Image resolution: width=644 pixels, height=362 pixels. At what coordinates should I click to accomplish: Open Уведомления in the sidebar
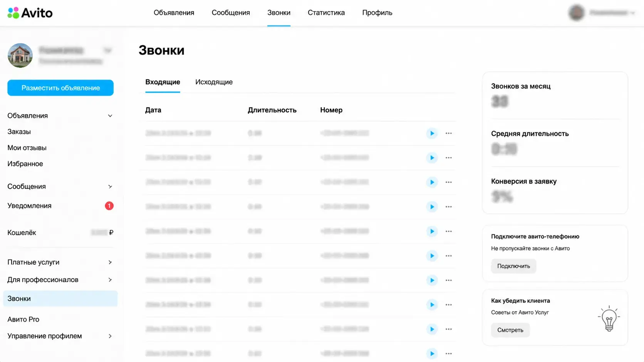click(x=29, y=206)
